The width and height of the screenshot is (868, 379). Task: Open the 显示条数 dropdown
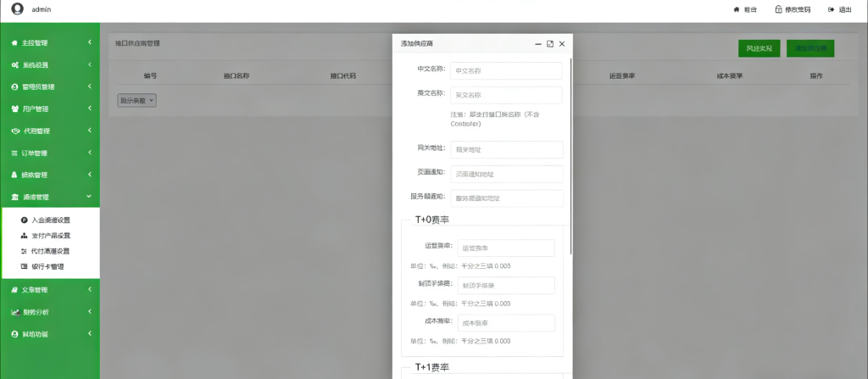pos(137,100)
